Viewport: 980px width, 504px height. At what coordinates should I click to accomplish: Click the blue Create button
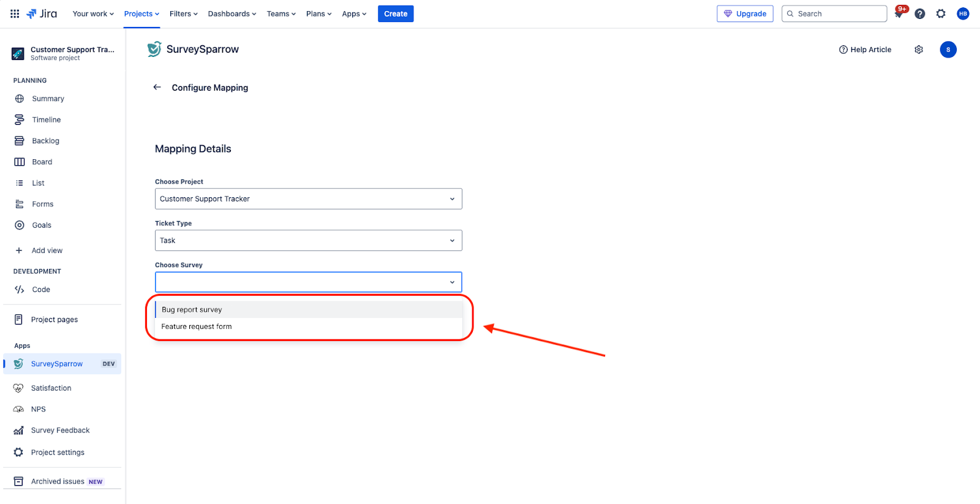pyautogui.click(x=395, y=14)
